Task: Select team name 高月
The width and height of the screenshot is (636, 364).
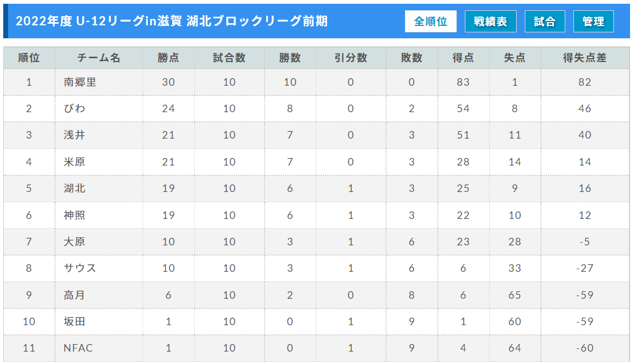Action: click(75, 295)
